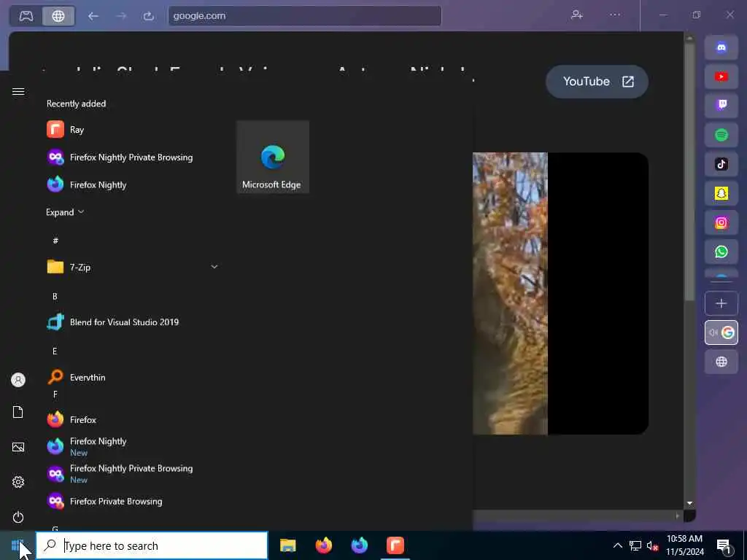Click the muted volume tray icon
The height and width of the screenshot is (560, 747).
652,545
